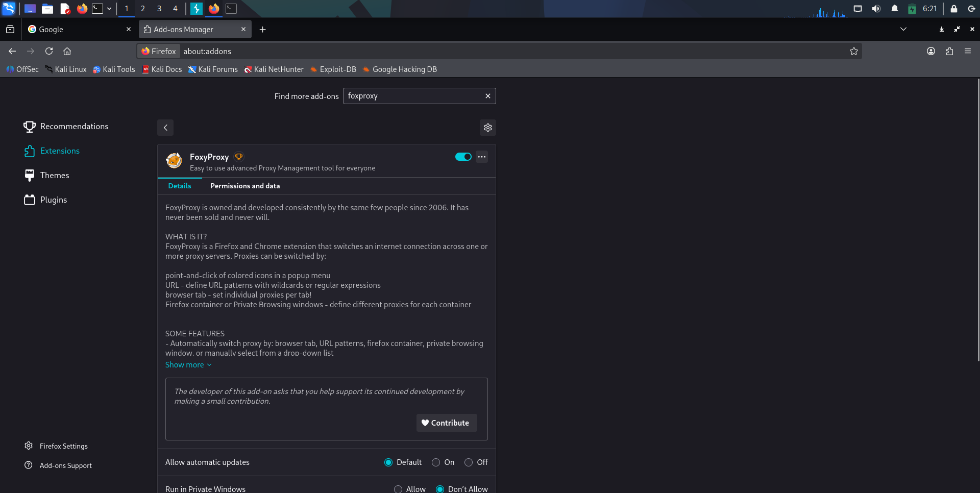Go back to the extensions list
Viewport: 980px width, 493px height.
[x=165, y=128]
